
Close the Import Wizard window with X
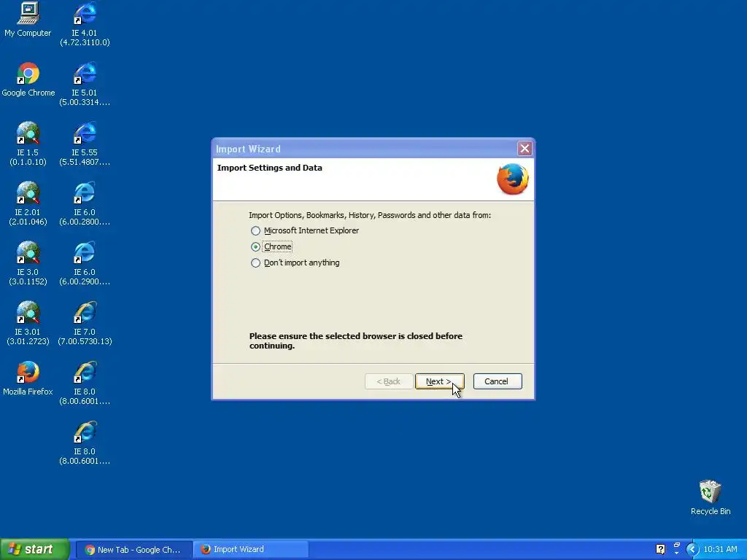pyautogui.click(x=525, y=149)
